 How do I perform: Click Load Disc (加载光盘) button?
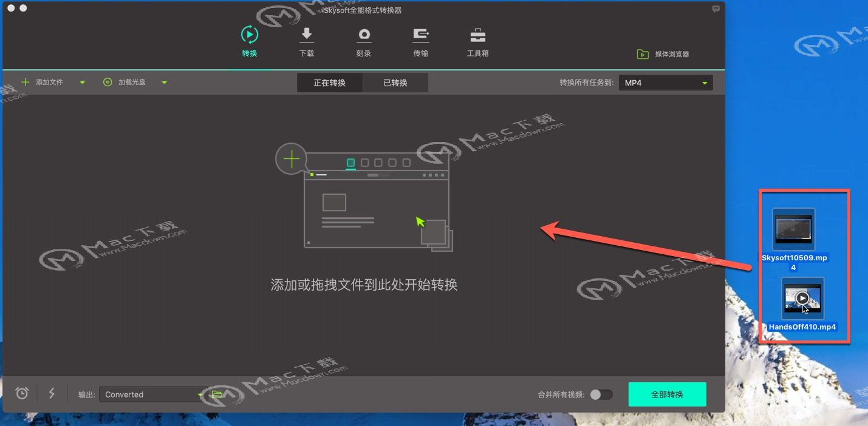pyautogui.click(x=125, y=82)
